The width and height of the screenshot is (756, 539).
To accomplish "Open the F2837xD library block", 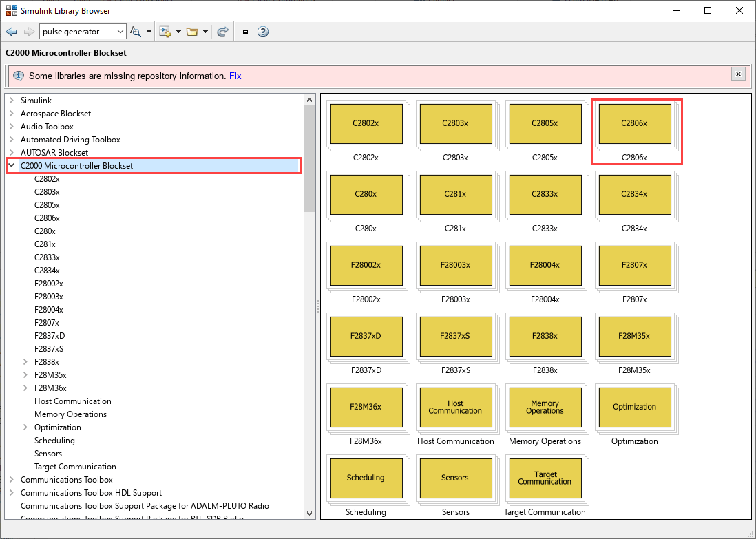I will tap(366, 336).
